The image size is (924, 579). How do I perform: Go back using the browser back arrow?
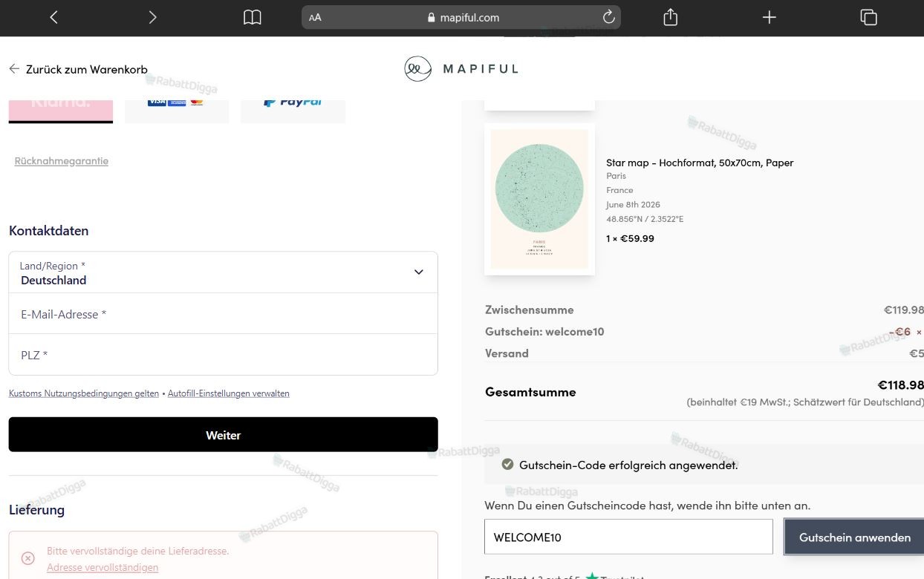(x=53, y=17)
